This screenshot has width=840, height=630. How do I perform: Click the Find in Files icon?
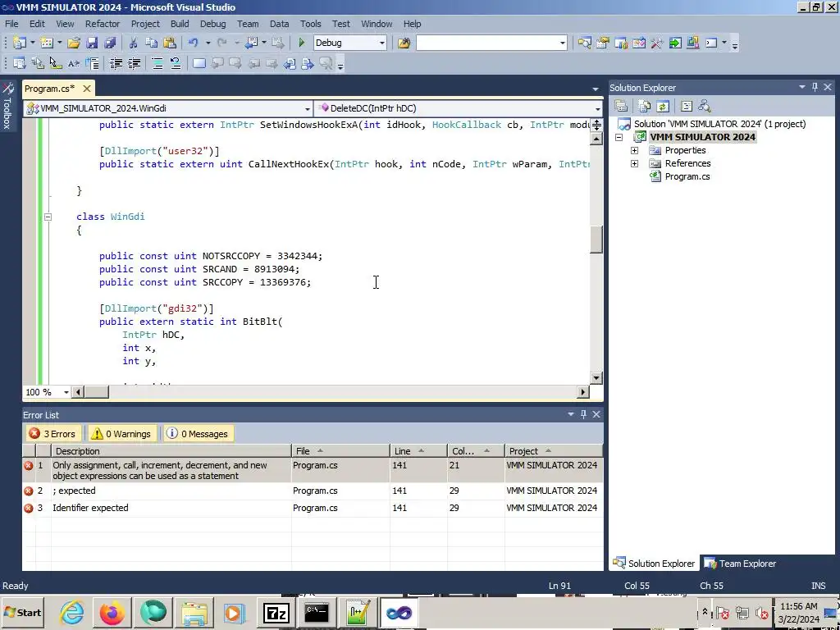click(x=404, y=43)
